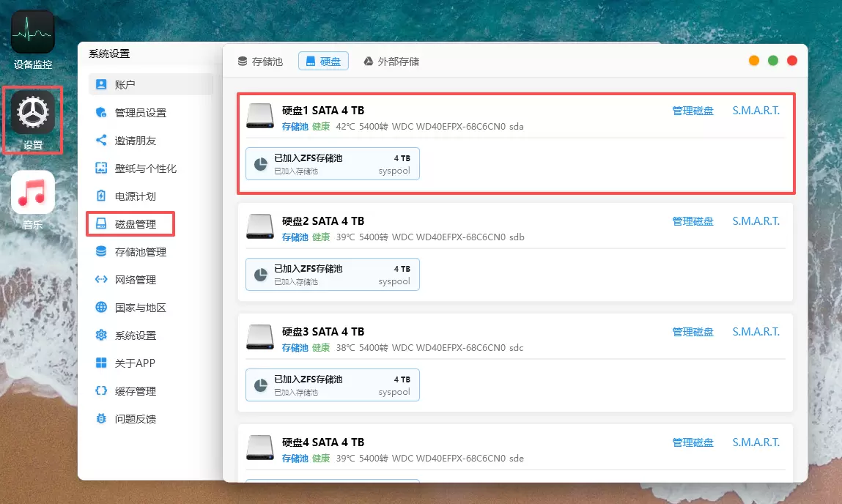The width and height of the screenshot is (842, 504).
Task: Click 管理磁盘 link for 硬盘4
Action: pyautogui.click(x=693, y=442)
